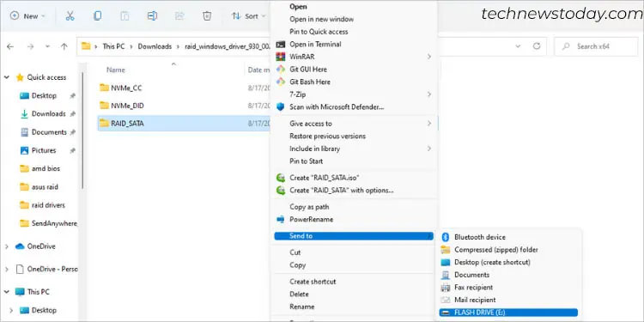Click the Cut scissors icon in toolbar
This screenshot has width=644, height=322.
tap(70, 16)
